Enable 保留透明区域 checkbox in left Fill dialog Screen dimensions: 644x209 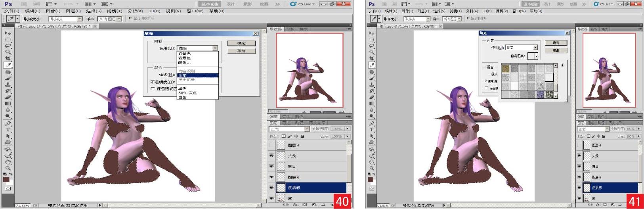[x=153, y=89]
